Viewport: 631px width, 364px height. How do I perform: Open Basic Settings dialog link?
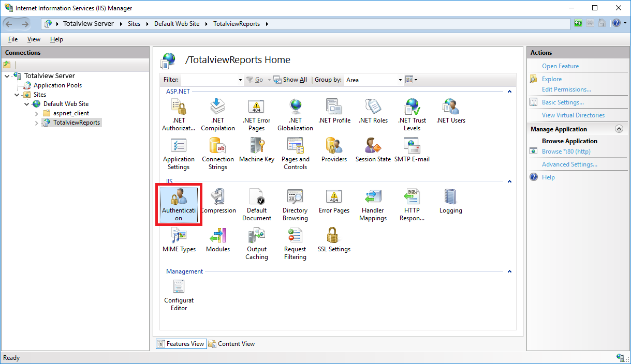(x=563, y=102)
